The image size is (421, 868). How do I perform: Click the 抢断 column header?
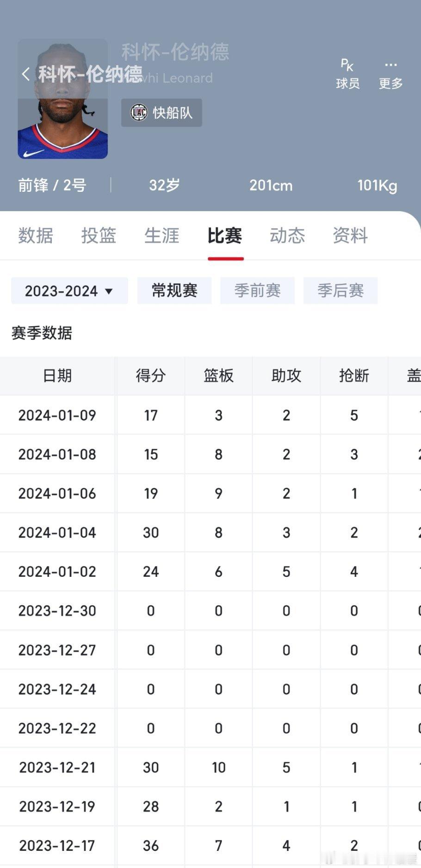coord(354,376)
